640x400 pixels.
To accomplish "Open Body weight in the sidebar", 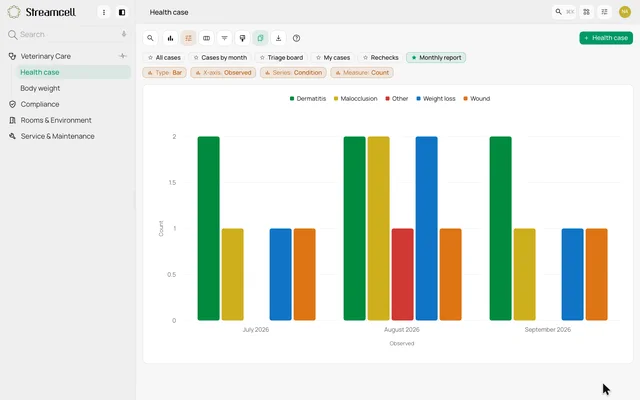I will [x=40, y=88].
